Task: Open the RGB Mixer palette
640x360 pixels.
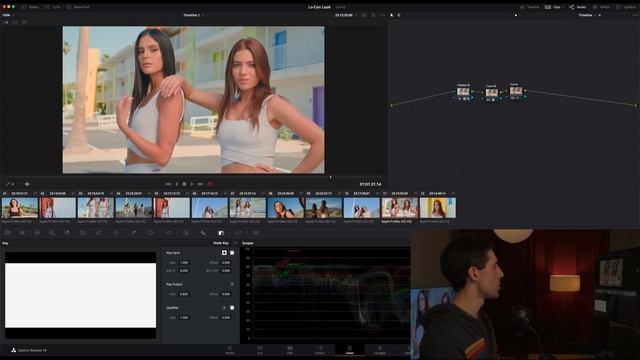Action: [67, 233]
